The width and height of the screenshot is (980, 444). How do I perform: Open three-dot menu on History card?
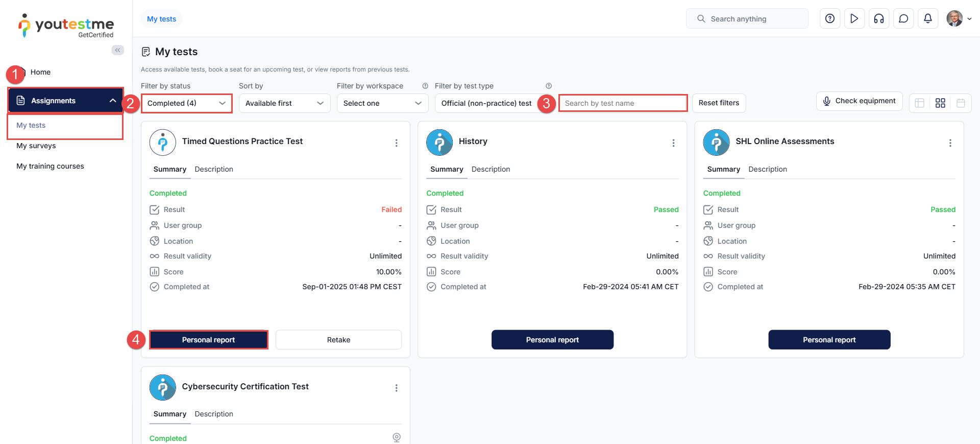[x=673, y=143]
